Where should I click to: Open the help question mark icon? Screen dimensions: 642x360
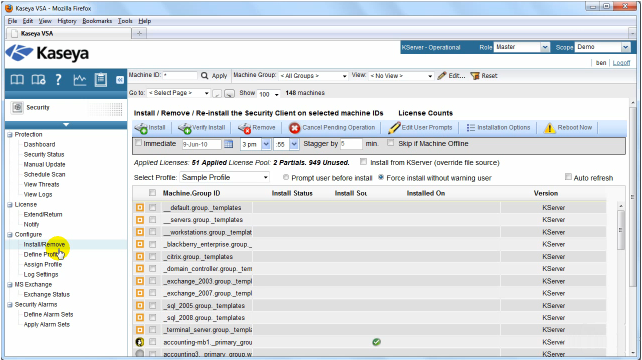tap(59, 79)
